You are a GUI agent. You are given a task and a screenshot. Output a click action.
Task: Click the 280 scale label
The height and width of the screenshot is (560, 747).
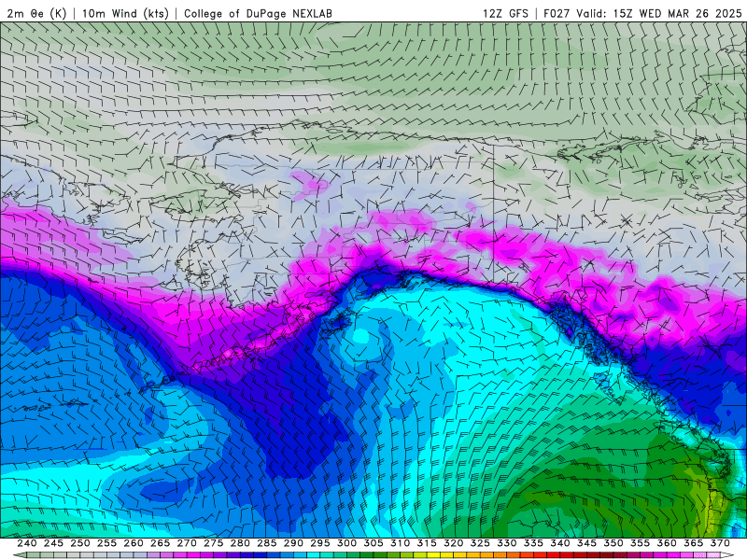tap(240, 543)
